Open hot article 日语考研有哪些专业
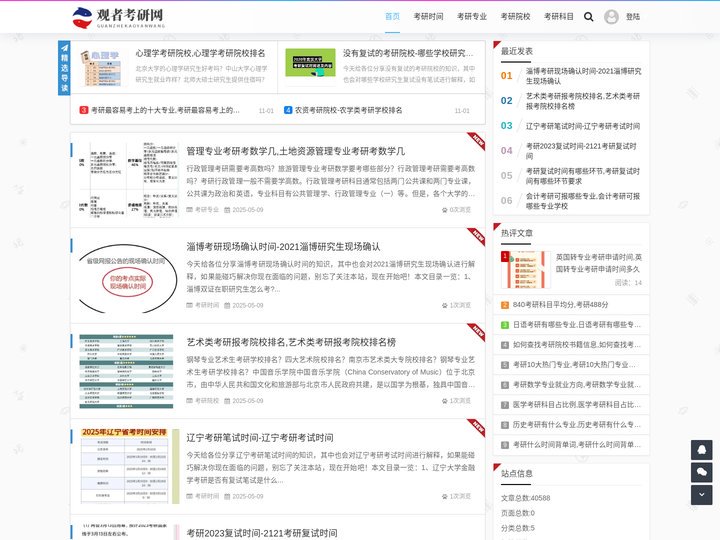This screenshot has width=720, height=540. pyautogui.click(x=577, y=325)
